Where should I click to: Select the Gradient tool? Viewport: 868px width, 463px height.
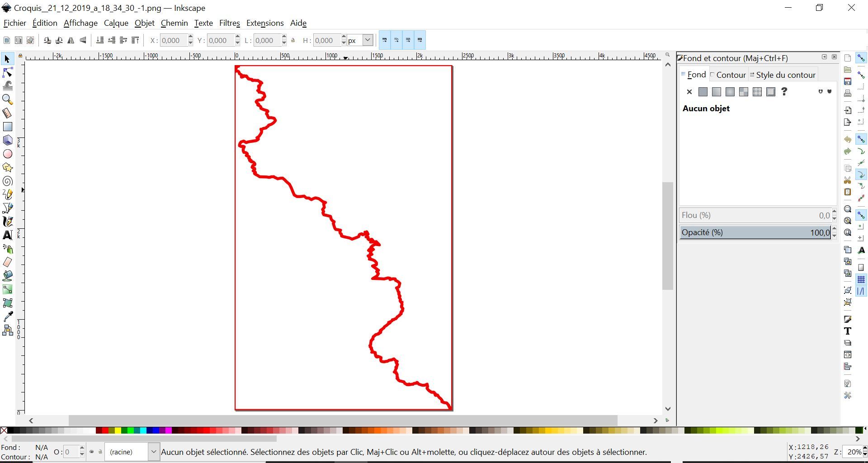point(7,289)
